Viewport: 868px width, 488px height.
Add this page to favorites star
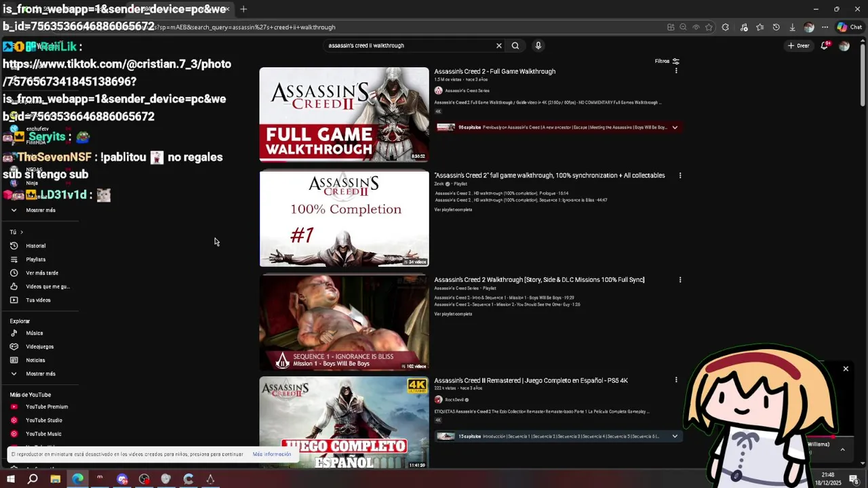pyautogui.click(x=709, y=27)
